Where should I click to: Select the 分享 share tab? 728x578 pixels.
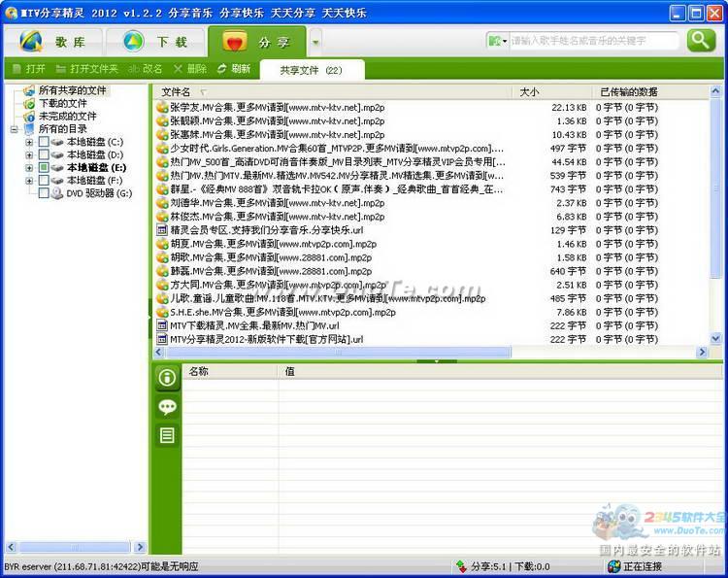pos(257,42)
